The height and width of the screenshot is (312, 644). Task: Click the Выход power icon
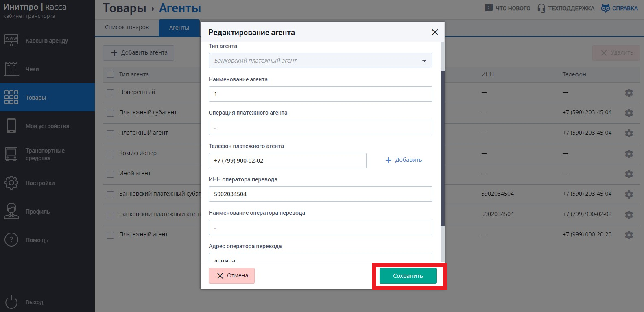[11, 302]
